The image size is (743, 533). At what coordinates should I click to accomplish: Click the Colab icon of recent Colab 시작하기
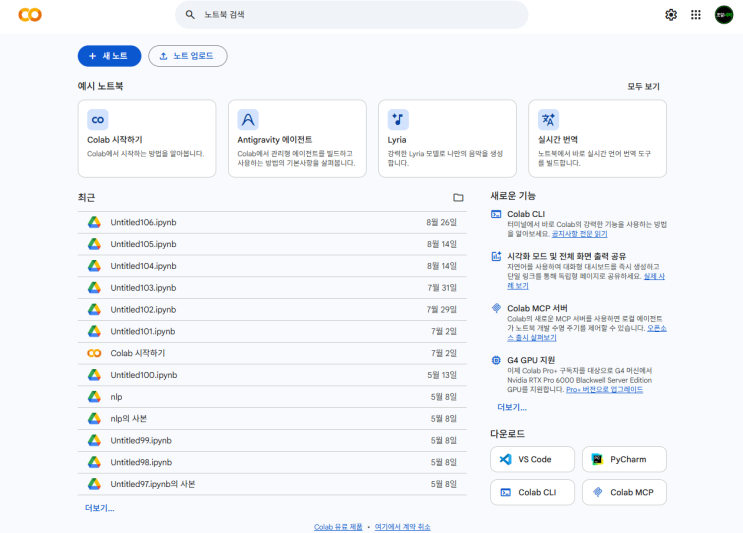[94, 353]
